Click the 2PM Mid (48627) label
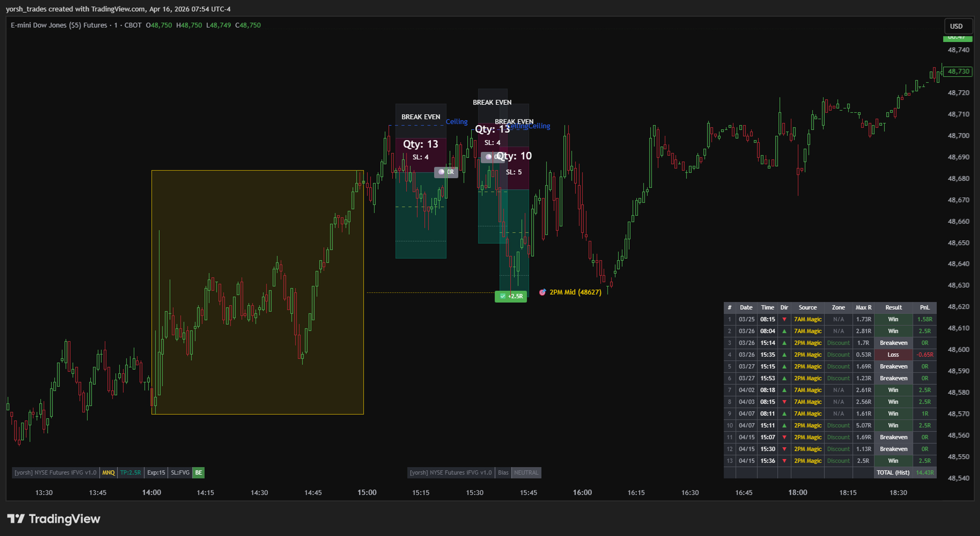The width and height of the screenshot is (980, 536). point(575,292)
